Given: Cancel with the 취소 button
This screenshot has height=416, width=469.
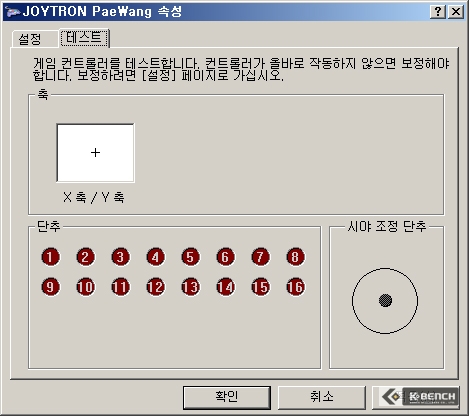Looking at the screenshot, I should [322, 397].
